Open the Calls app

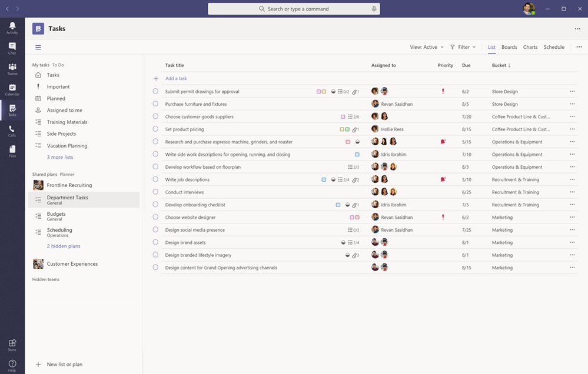coord(12,130)
